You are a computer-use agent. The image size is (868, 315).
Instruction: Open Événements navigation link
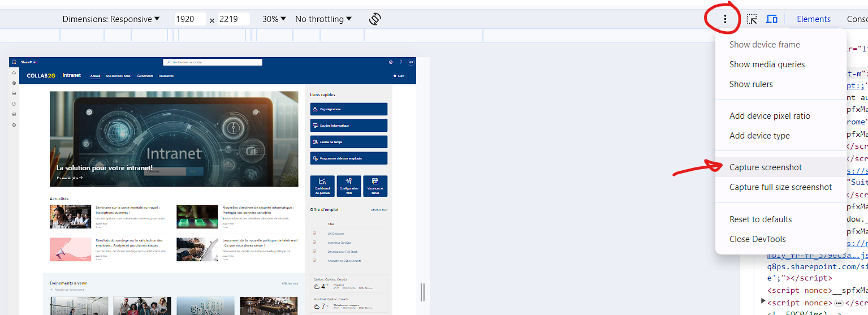[x=145, y=75]
